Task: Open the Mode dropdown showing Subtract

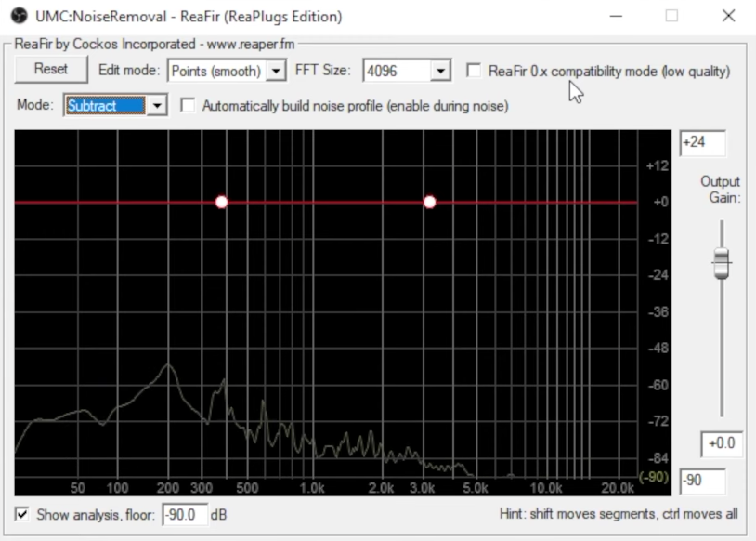Action: click(115, 105)
